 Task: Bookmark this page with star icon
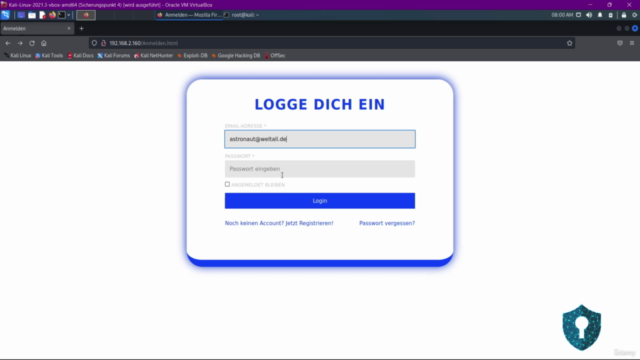pyautogui.click(x=569, y=43)
